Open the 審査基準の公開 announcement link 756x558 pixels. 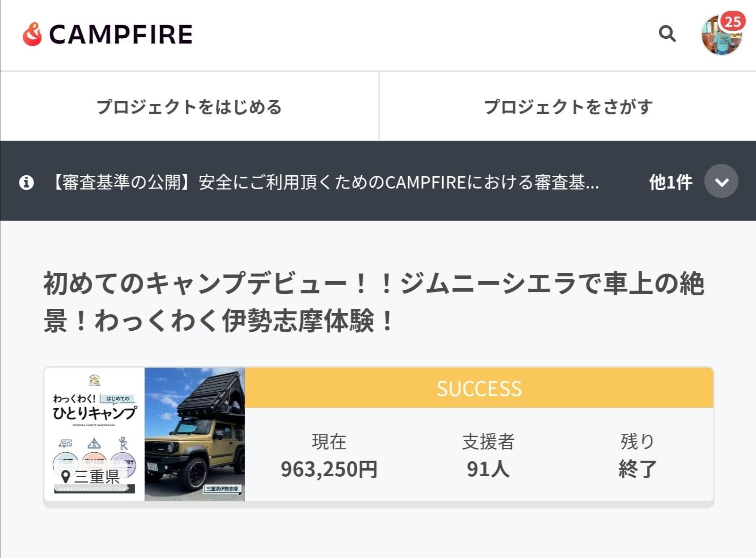coord(325,182)
